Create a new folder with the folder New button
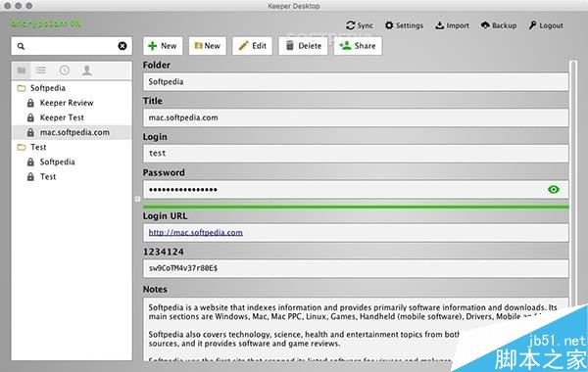588x372 pixels. 208,46
